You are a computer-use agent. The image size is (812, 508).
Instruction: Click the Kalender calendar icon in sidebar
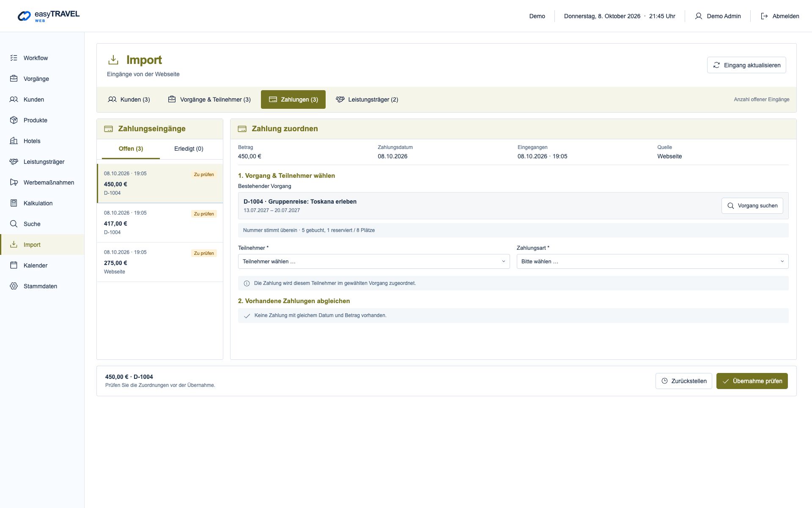14,265
